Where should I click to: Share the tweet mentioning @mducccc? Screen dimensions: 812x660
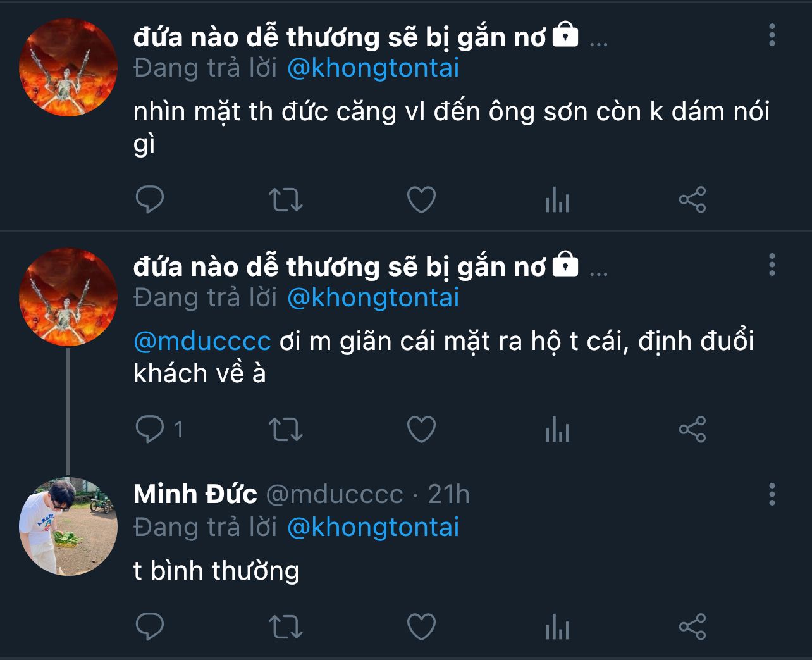[692, 430]
